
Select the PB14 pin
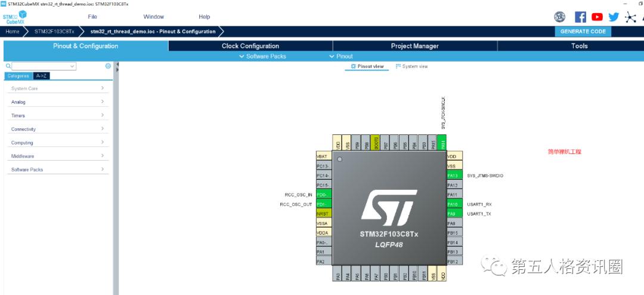(x=454, y=242)
